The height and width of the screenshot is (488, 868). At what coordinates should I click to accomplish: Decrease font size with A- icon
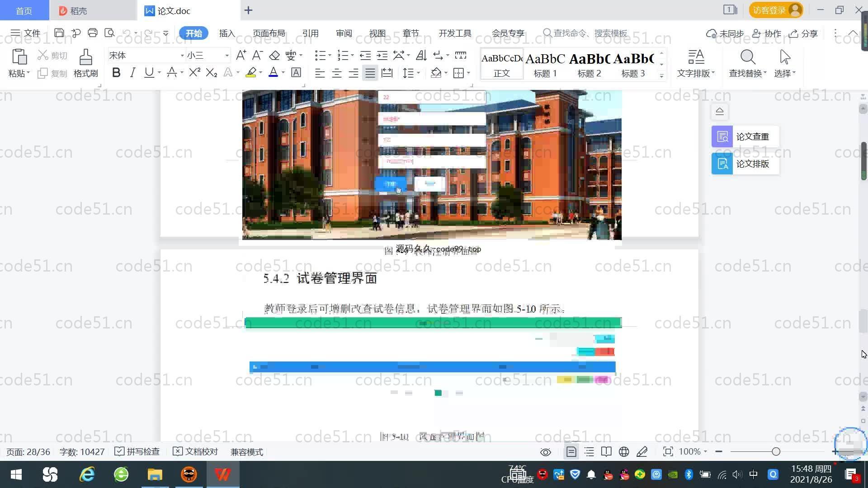pyautogui.click(x=257, y=55)
